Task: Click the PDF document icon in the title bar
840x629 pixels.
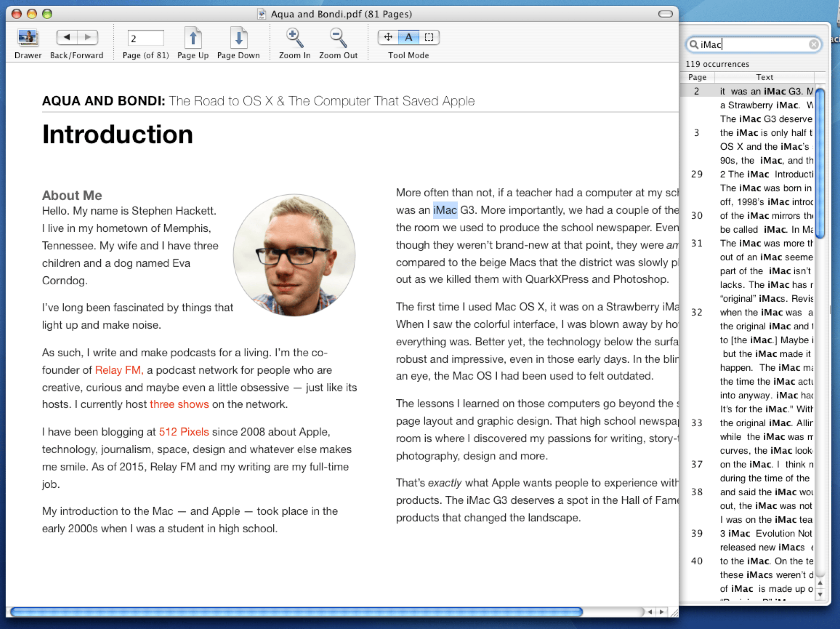Action: coord(261,14)
